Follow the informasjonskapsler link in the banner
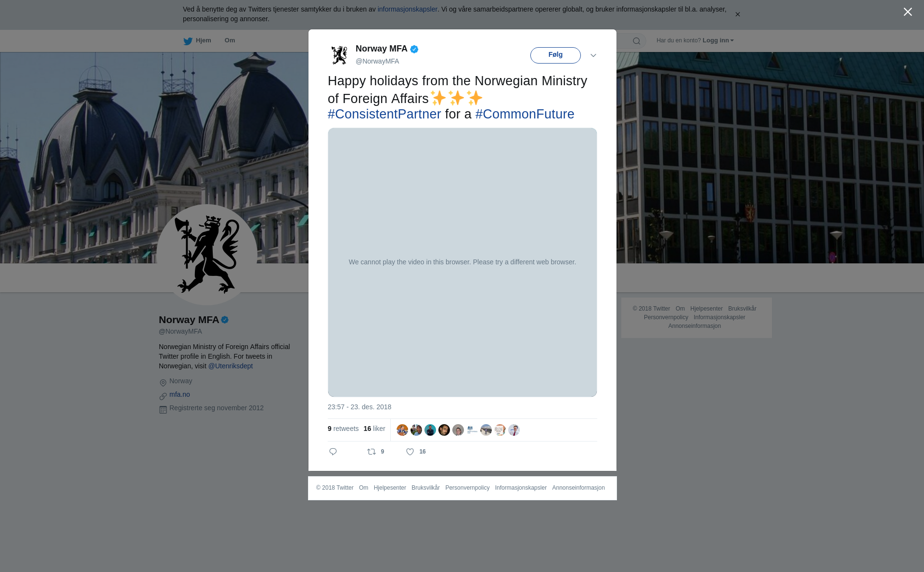This screenshot has height=572, width=924. pos(407,9)
